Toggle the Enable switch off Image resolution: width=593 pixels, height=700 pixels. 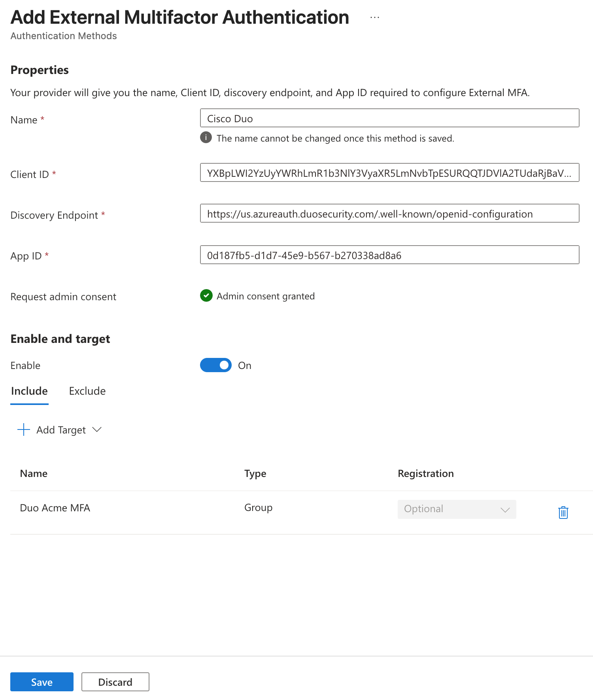tap(216, 365)
